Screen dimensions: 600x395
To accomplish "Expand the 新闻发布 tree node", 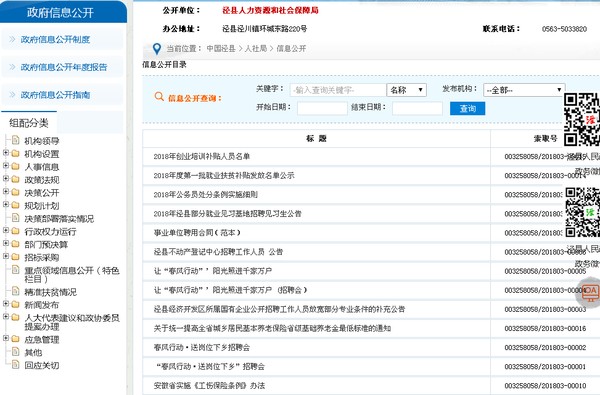I will coord(6,304).
